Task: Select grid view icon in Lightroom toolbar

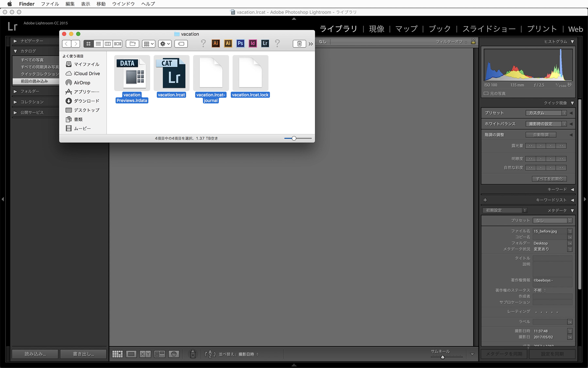Action: pos(117,354)
